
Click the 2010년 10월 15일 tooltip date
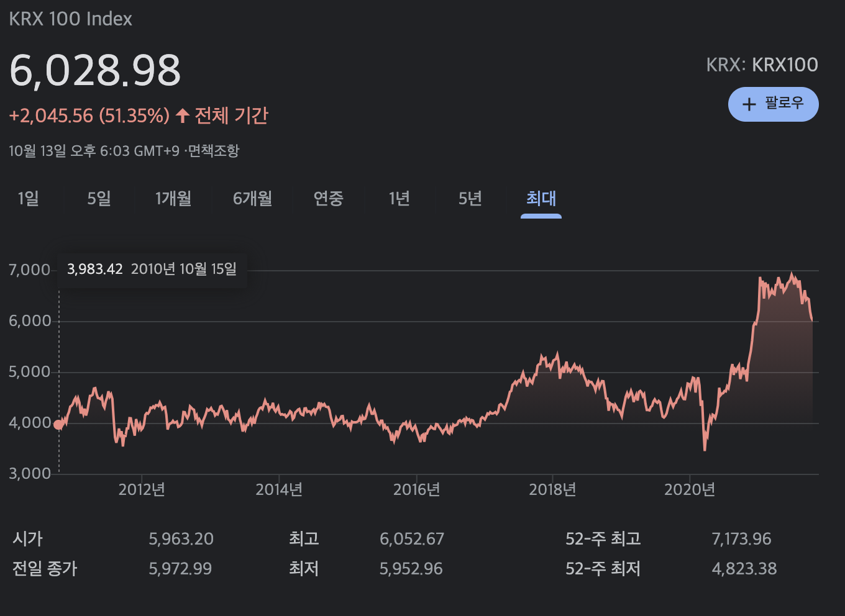click(x=184, y=269)
